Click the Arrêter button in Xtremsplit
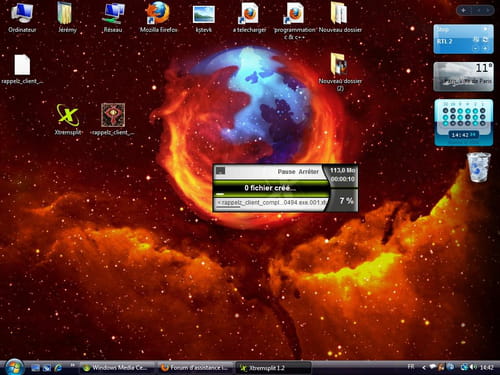 point(309,172)
